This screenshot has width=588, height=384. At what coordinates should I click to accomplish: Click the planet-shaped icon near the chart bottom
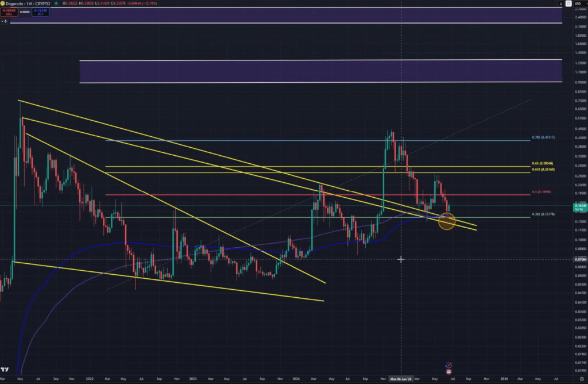(x=448, y=364)
